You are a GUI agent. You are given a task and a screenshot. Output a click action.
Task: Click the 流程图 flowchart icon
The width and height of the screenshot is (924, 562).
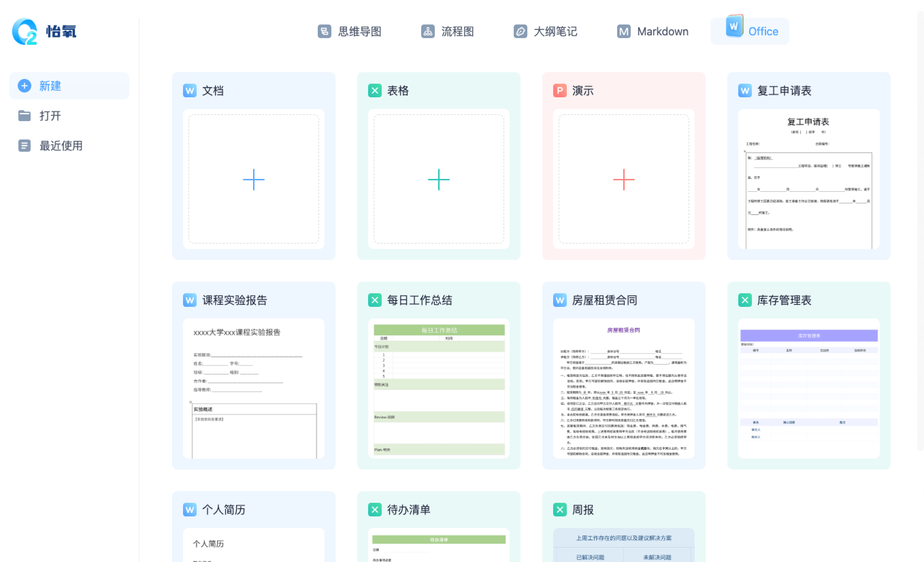[x=428, y=32]
